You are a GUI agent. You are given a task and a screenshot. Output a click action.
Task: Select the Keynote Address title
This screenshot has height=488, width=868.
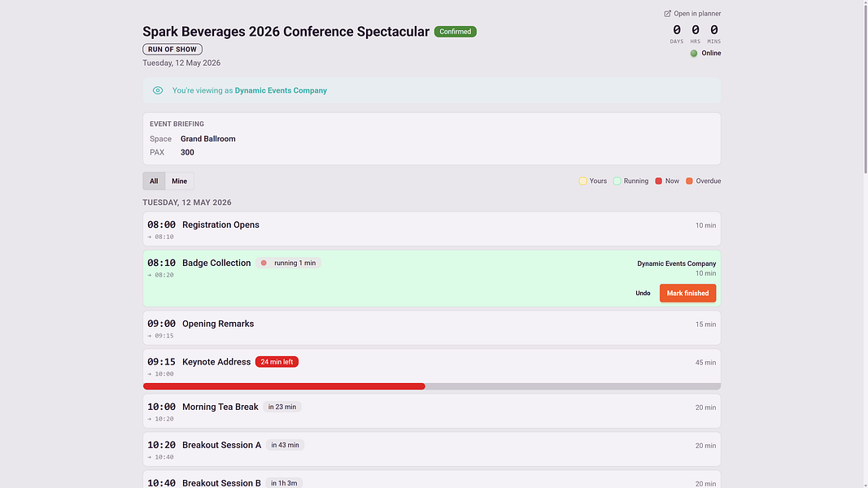216,362
